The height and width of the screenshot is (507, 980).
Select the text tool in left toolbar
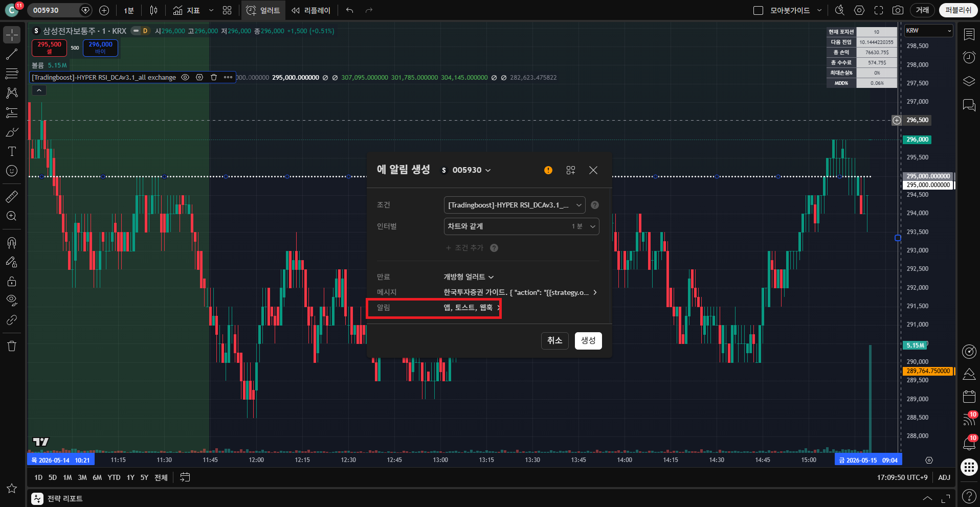[12, 151]
